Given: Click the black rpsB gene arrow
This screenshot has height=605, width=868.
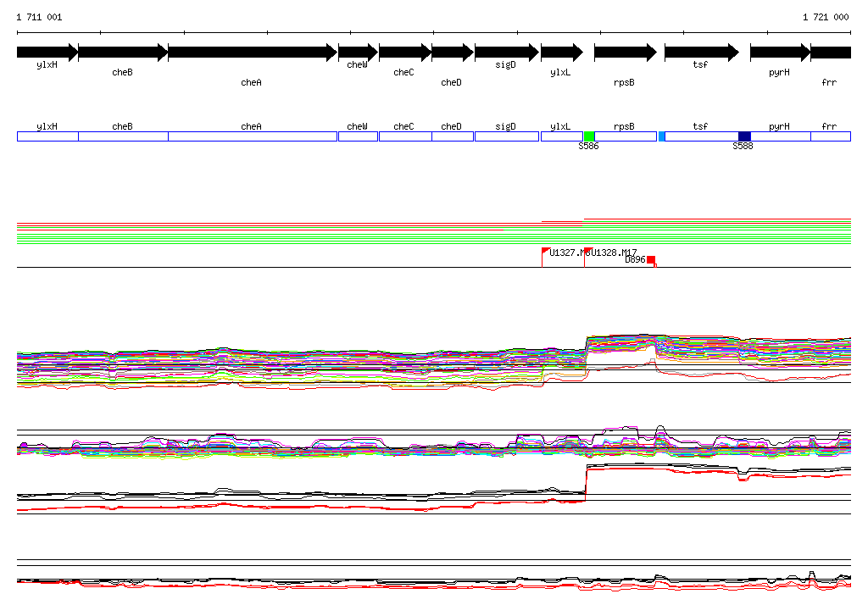Looking at the screenshot, I should point(626,53).
